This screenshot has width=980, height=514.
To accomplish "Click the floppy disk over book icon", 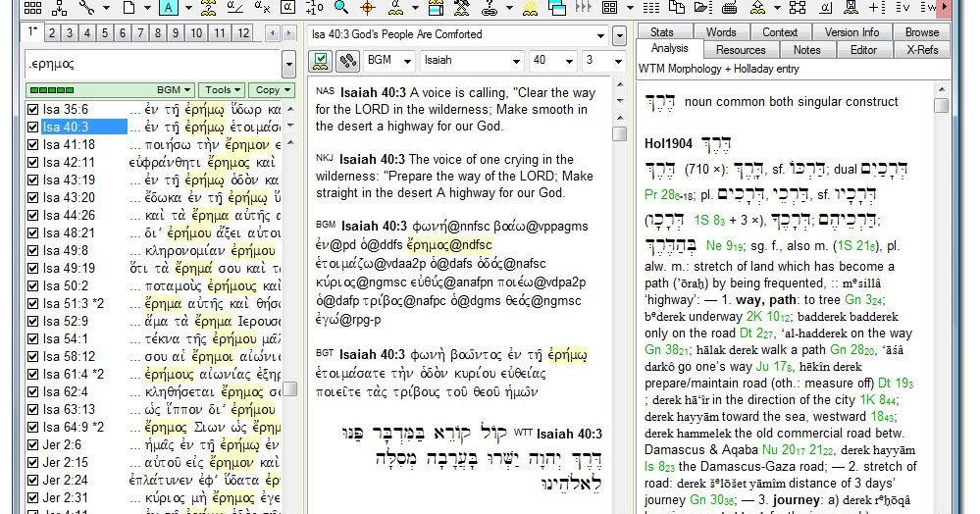I will (x=851, y=8).
